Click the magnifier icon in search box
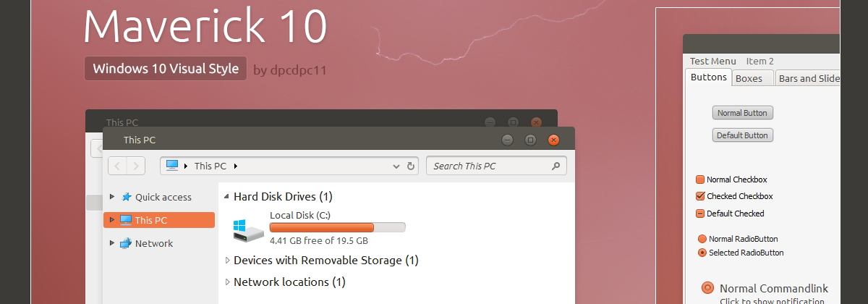Image resolution: width=868 pixels, height=304 pixels. point(556,166)
